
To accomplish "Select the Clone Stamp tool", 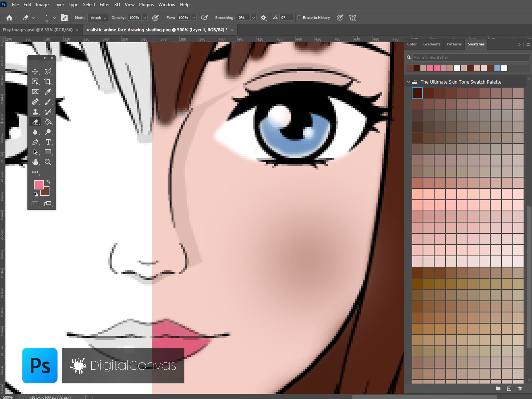I will pos(35,112).
